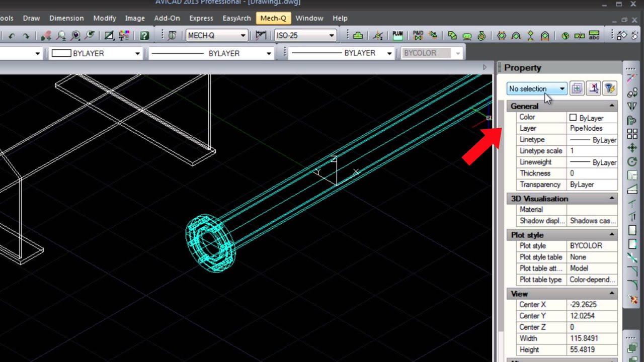Open the second BYLAYER lineweight dropdown

coord(389,53)
